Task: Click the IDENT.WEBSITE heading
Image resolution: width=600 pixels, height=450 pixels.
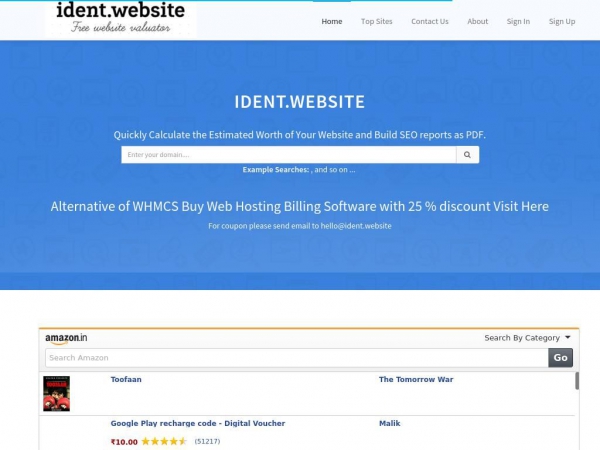Action: point(300,102)
